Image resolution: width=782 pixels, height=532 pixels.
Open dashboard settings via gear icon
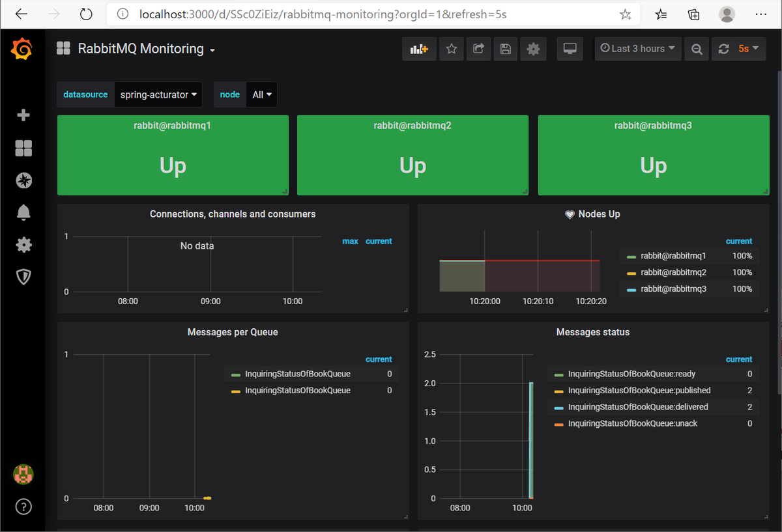(x=533, y=49)
